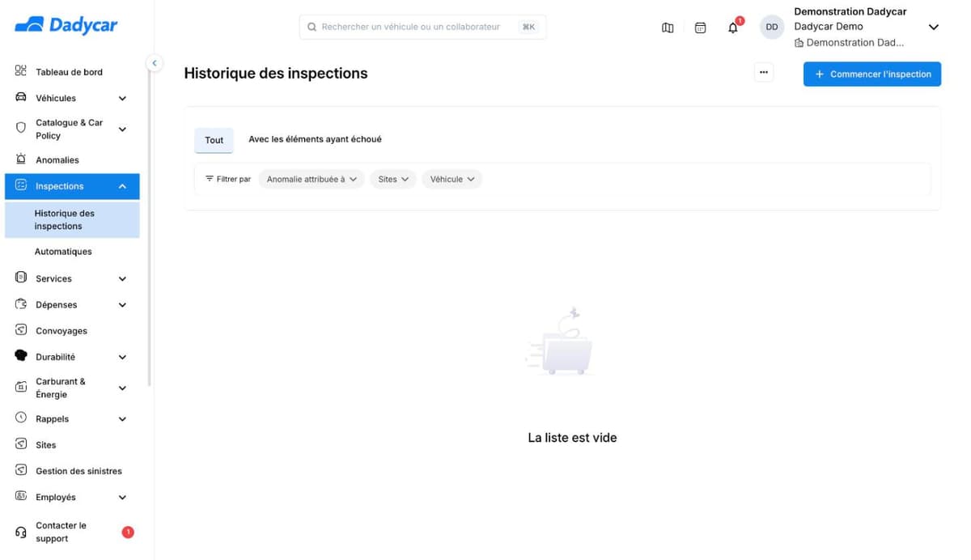The width and height of the screenshot is (971, 560).
Task: Click the Catalogue & Car Policy shield icon
Action: point(21,128)
